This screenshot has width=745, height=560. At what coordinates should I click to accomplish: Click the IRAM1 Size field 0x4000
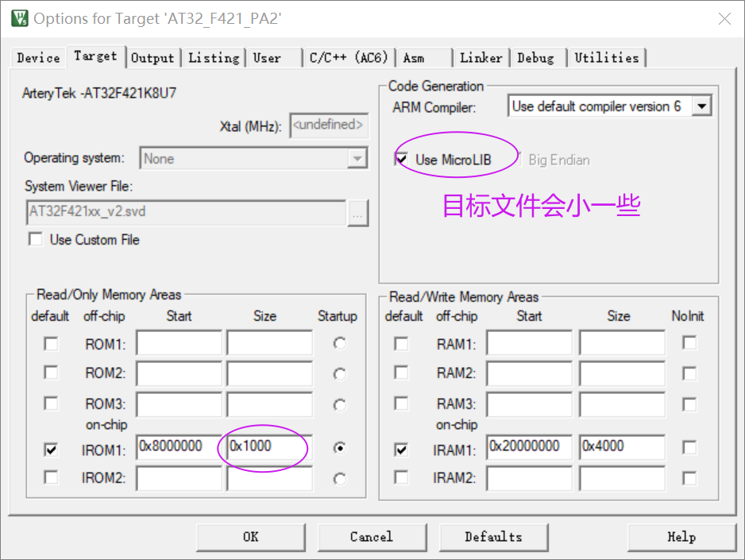[622, 447]
